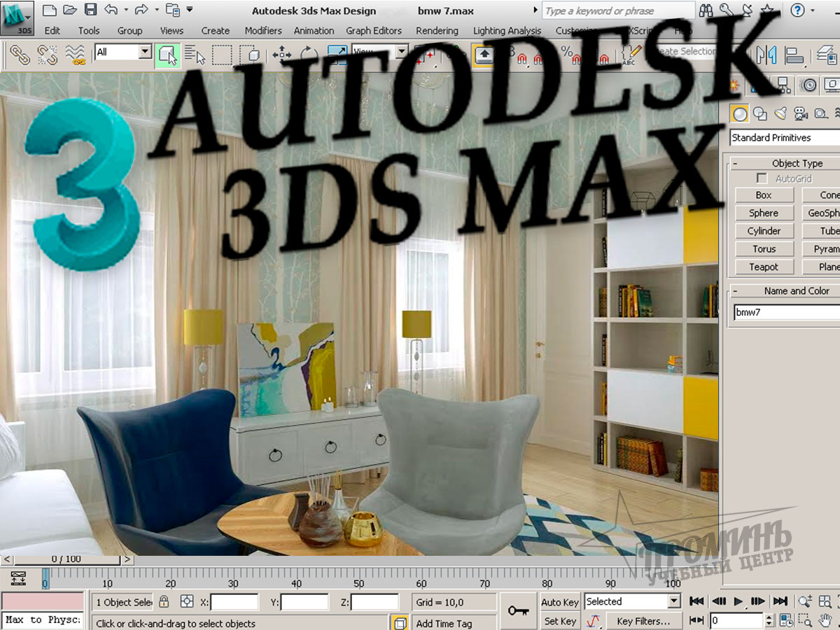Click the Undo arrow
The width and height of the screenshot is (840, 630).
click(x=111, y=10)
